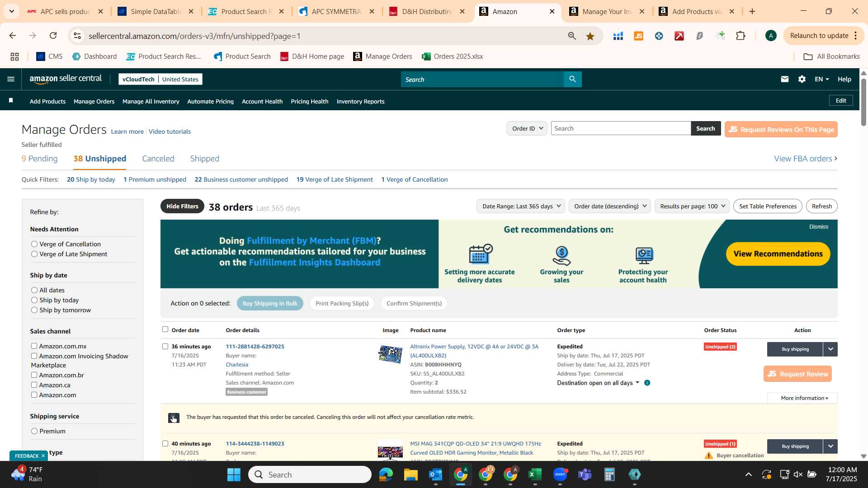The height and width of the screenshot is (488, 868).
Task: Expand Destination open on all days
Action: (598, 383)
